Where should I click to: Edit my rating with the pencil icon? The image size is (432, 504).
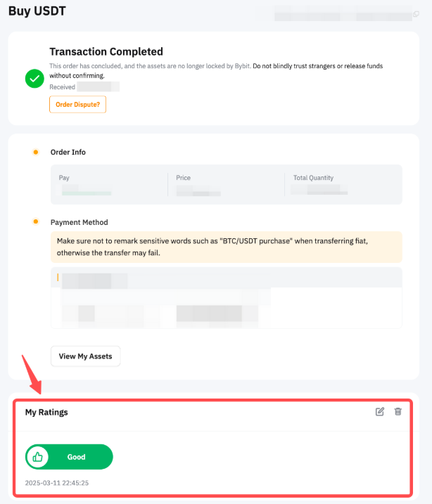tap(380, 411)
